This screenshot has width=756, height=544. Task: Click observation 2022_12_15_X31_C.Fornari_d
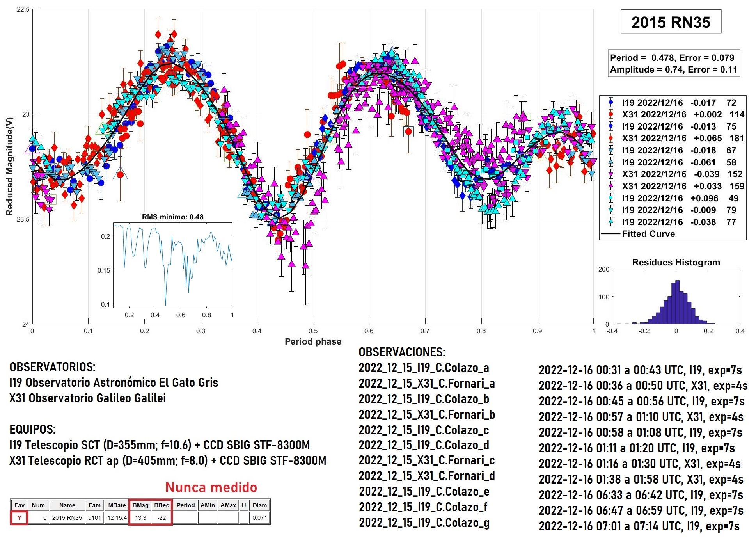pos(427,476)
